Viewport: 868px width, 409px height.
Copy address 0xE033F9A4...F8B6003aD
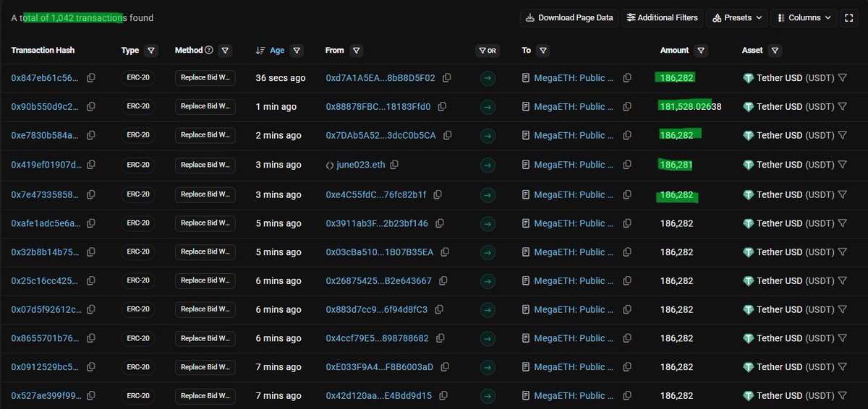click(x=445, y=367)
